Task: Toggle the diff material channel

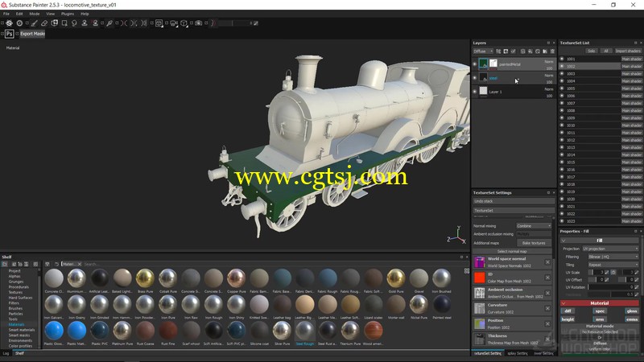Action: (x=568, y=311)
